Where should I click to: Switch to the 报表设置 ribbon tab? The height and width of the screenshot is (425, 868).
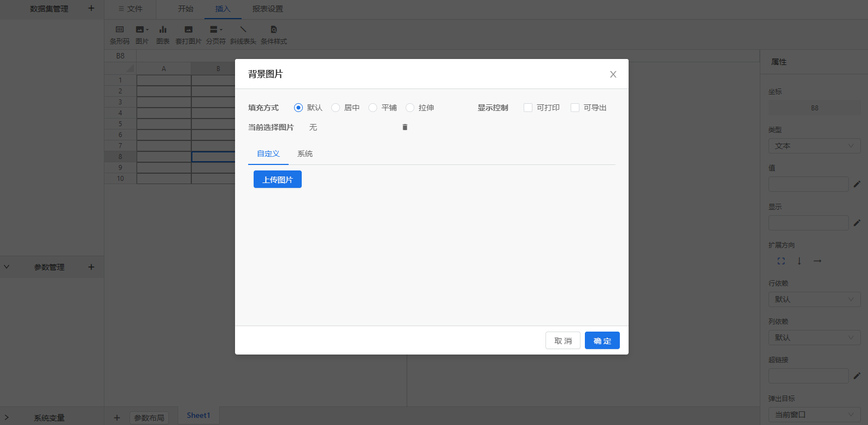click(268, 9)
